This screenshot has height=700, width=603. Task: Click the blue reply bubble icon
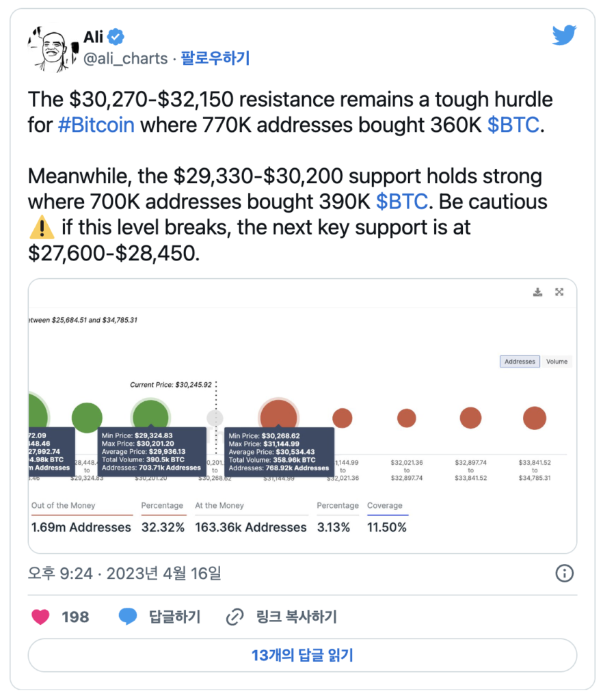pyautogui.click(x=128, y=617)
